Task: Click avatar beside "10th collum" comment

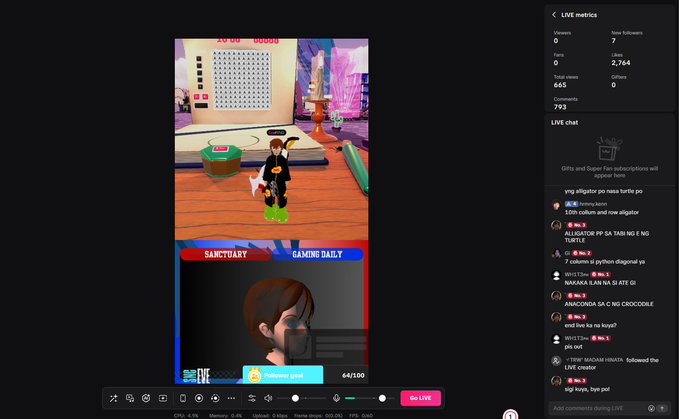Action: click(x=556, y=205)
